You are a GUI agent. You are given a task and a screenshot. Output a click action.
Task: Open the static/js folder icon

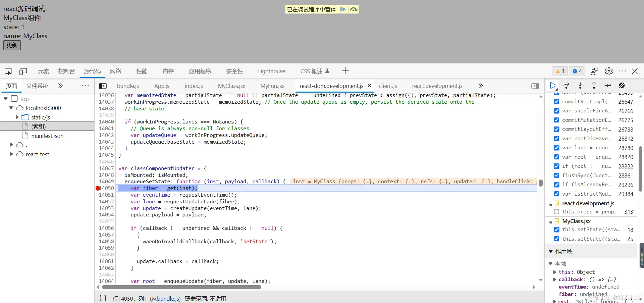tap(25, 117)
